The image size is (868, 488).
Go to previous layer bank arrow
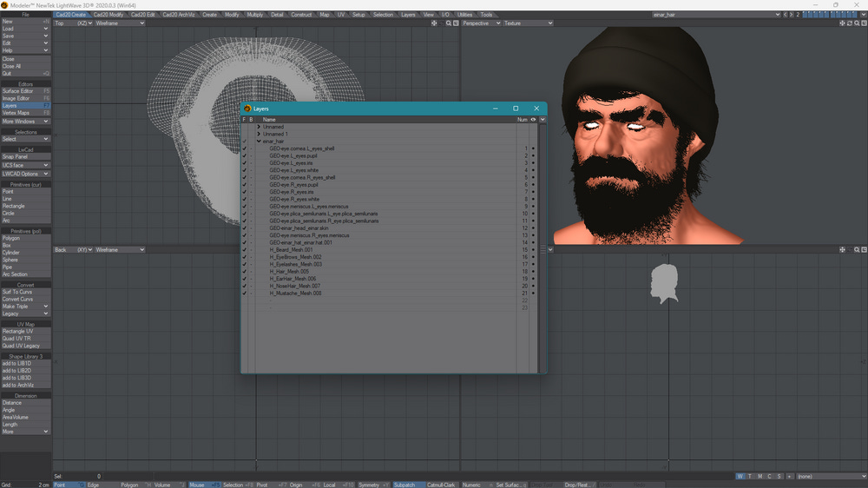(785, 15)
